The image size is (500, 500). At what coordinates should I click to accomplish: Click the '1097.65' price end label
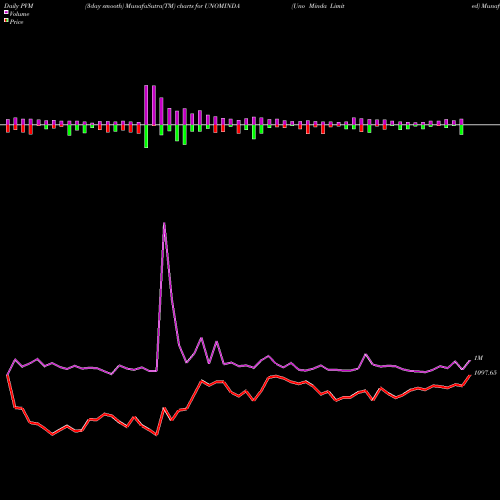click(x=485, y=373)
